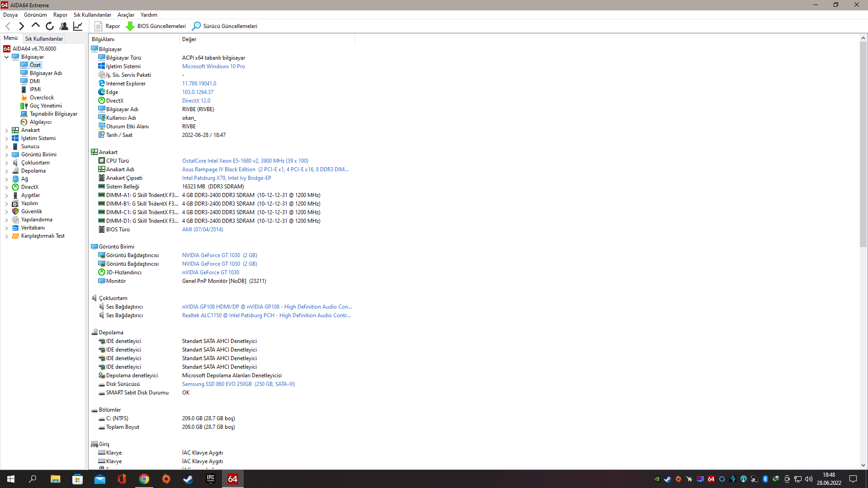Screen dimensions: 868x488
Task: Click the Back navigation arrow
Action: 8,26
